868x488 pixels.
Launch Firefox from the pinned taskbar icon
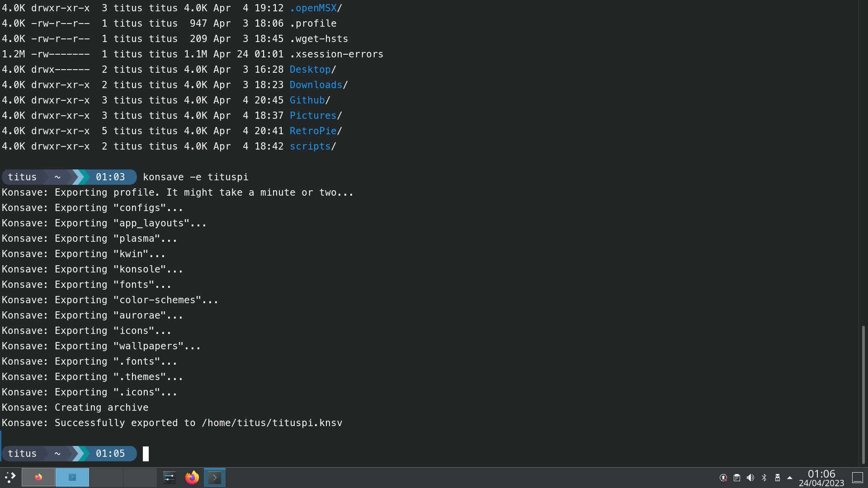coord(192,477)
